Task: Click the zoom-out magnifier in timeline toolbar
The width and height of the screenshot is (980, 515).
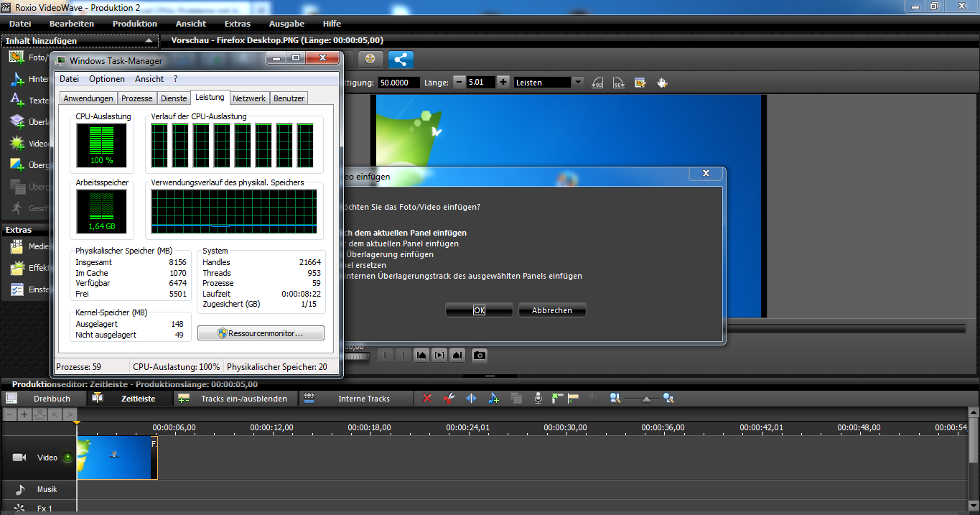Action: [615, 398]
